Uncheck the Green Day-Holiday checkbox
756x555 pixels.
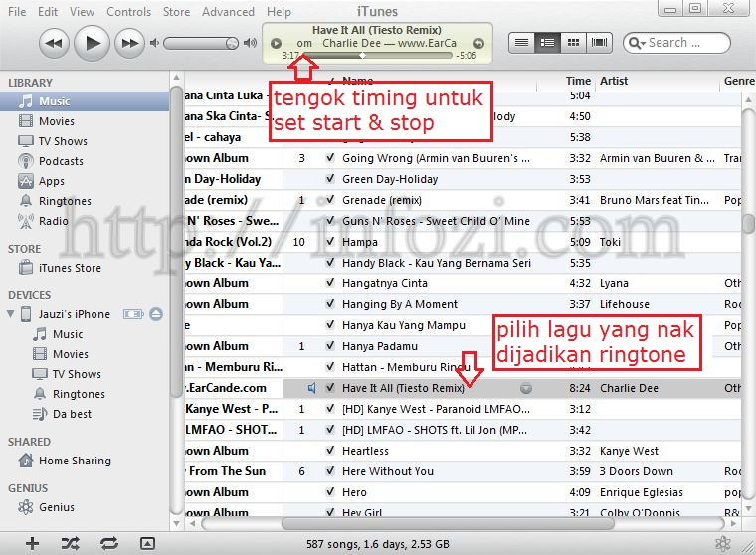(x=330, y=179)
